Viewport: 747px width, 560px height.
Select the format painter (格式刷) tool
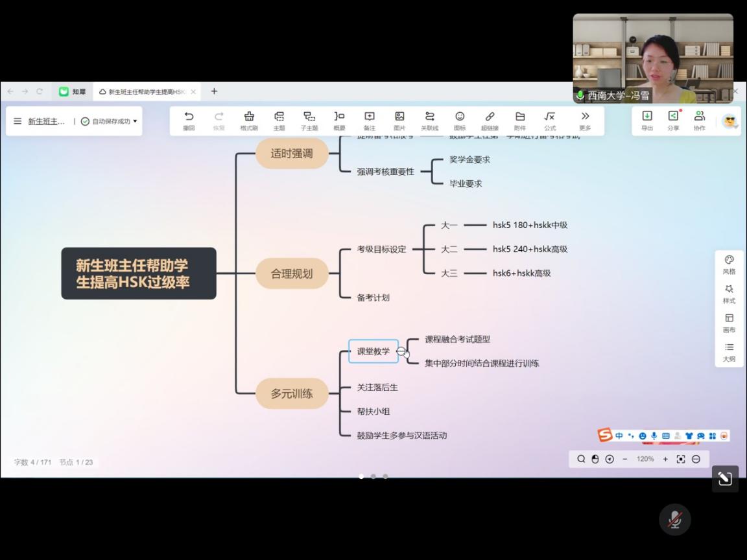249,120
